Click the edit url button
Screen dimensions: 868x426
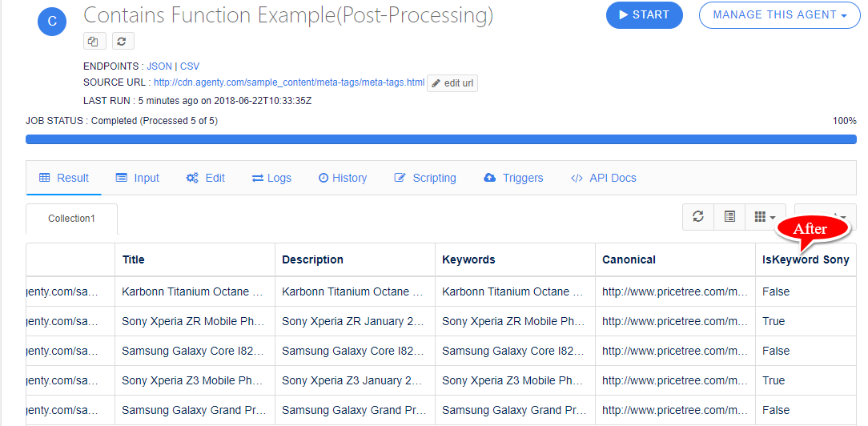[452, 83]
